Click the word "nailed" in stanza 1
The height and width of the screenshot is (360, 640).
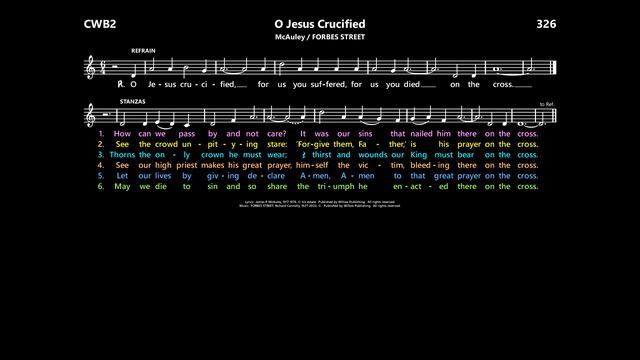(421, 133)
